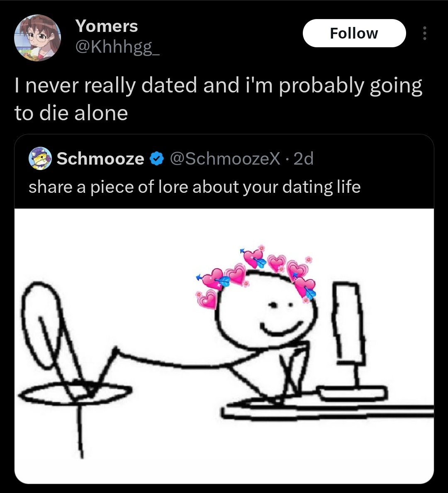The height and width of the screenshot is (493, 448).
Task: Open the Schmooze display name
Action: [100, 158]
